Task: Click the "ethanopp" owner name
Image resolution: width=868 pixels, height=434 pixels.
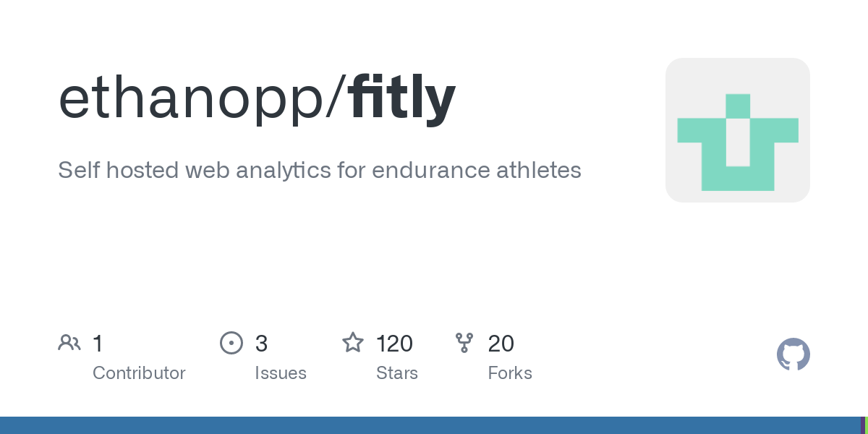Action: pos(192,99)
